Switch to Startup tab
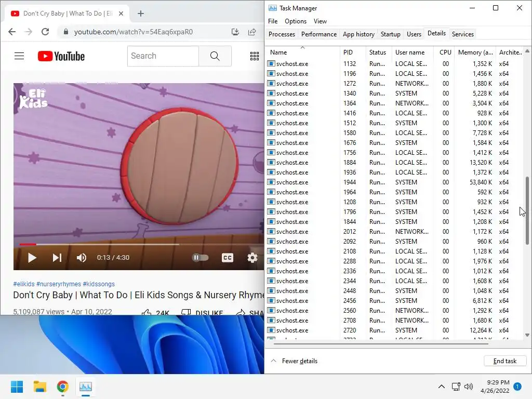Image resolution: width=532 pixels, height=399 pixels. (x=391, y=34)
